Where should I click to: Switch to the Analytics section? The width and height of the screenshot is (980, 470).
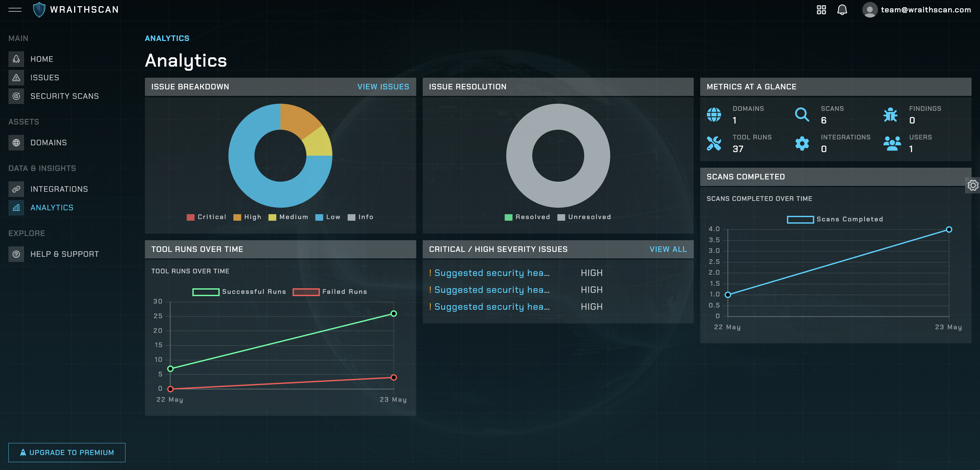point(52,207)
